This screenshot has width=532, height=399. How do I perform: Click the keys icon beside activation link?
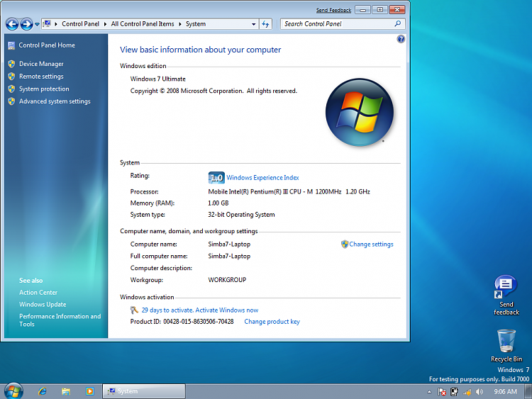pos(134,310)
